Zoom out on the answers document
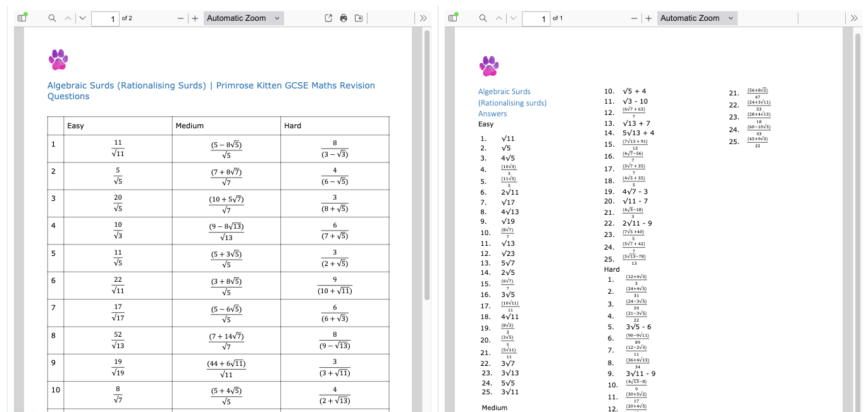This screenshot has width=868, height=412. pyautogui.click(x=634, y=18)
